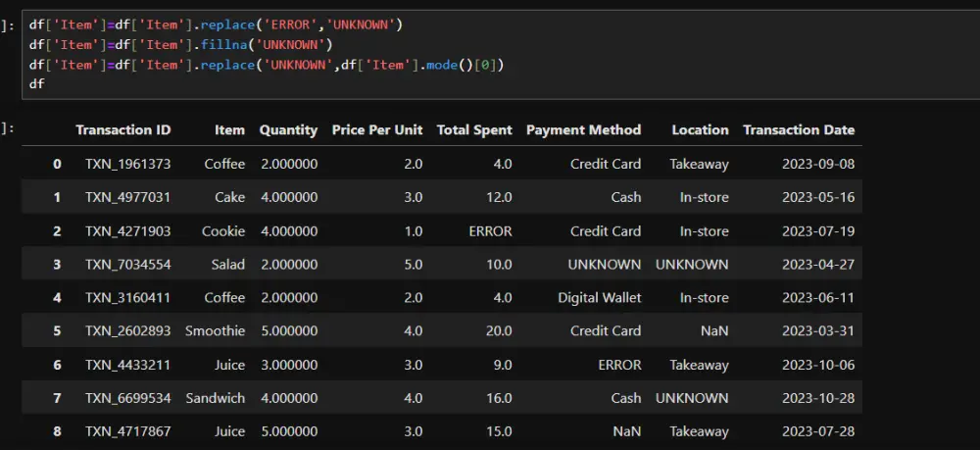Click the Cookie item cell
The height and width of the screenshot is (450, 980).
223,231
